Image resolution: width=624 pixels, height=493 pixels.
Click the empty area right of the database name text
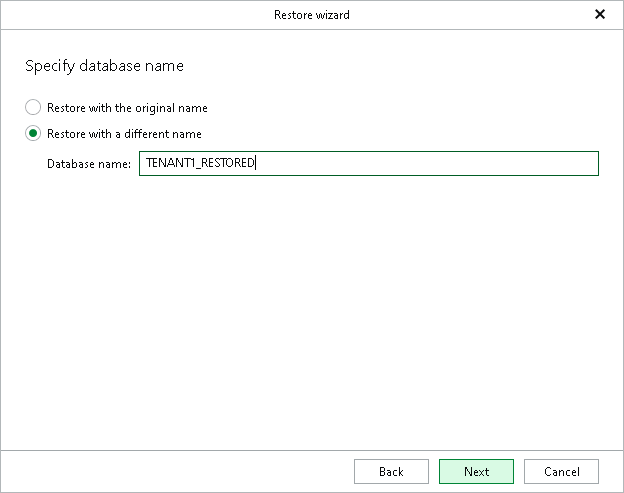pyautogui.click(x=430, y=163)
